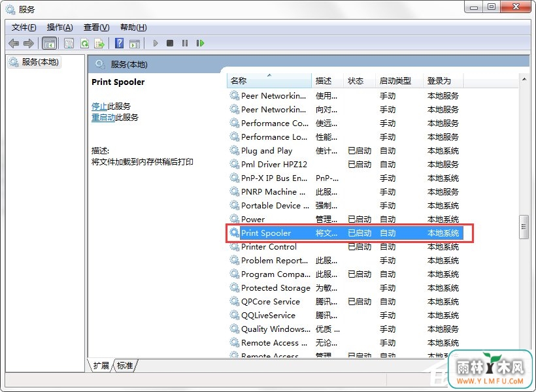Open the Help toolbar icon
The width and height of the screenshot is (536, 392).
point(120,43)
